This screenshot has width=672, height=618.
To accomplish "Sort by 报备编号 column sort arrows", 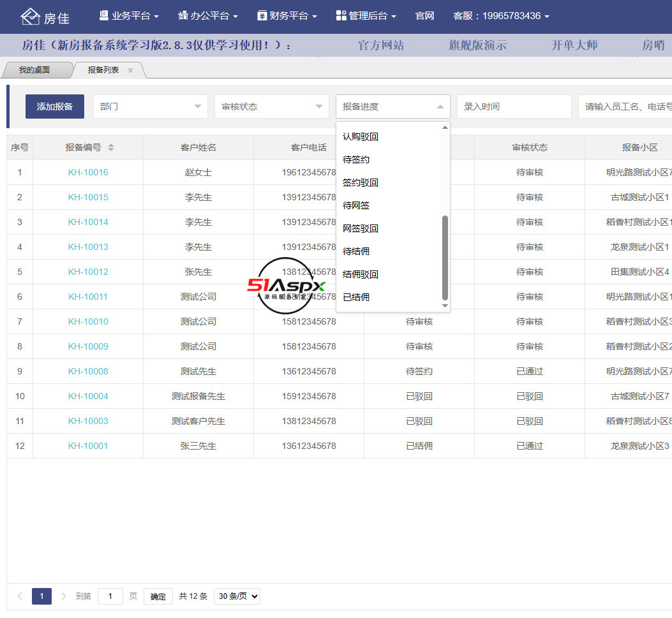I will pyautogui.click(x=111, y=147).
